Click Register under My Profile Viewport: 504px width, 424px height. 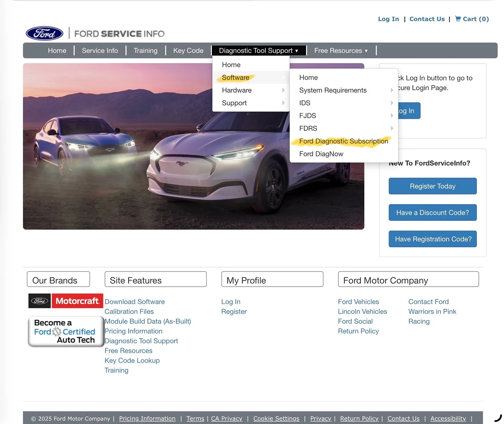234,311
